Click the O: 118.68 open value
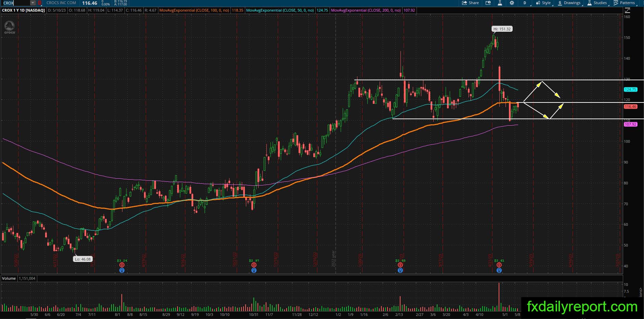This screenshot has width=644, height=319. click(78, 10)
